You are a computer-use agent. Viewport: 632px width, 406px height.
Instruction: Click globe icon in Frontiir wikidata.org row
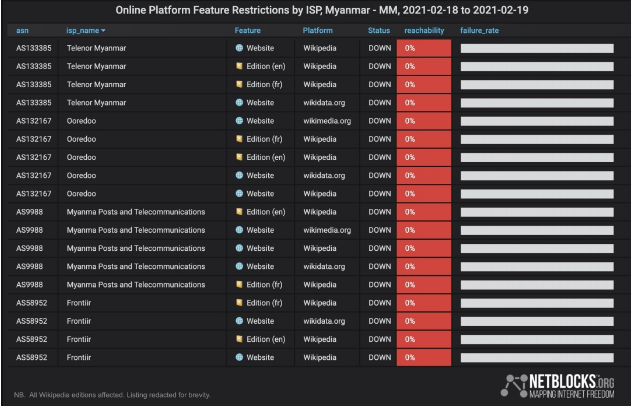[239, 321]
